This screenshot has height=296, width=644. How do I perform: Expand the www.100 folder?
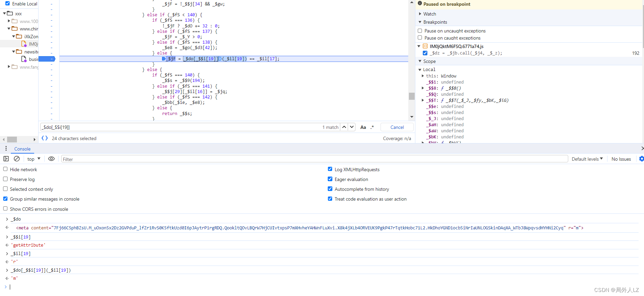pos(9,21)
